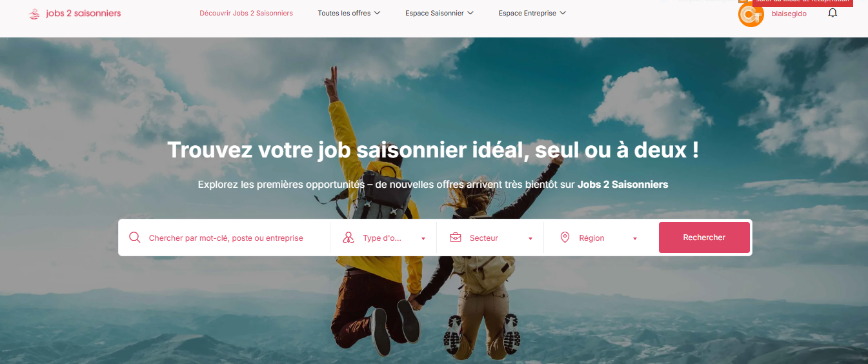868x364 pixels.
Task: Expand the Type d'offre dropdown
Action: pos(383,238)
